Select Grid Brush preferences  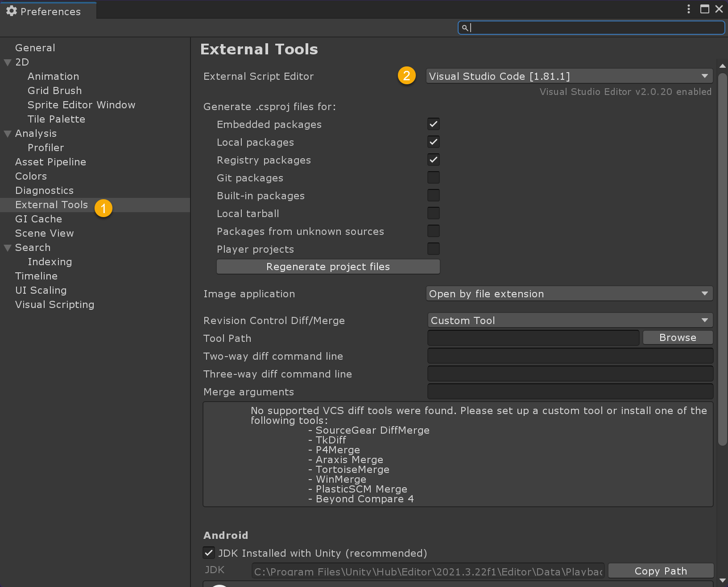55,90
